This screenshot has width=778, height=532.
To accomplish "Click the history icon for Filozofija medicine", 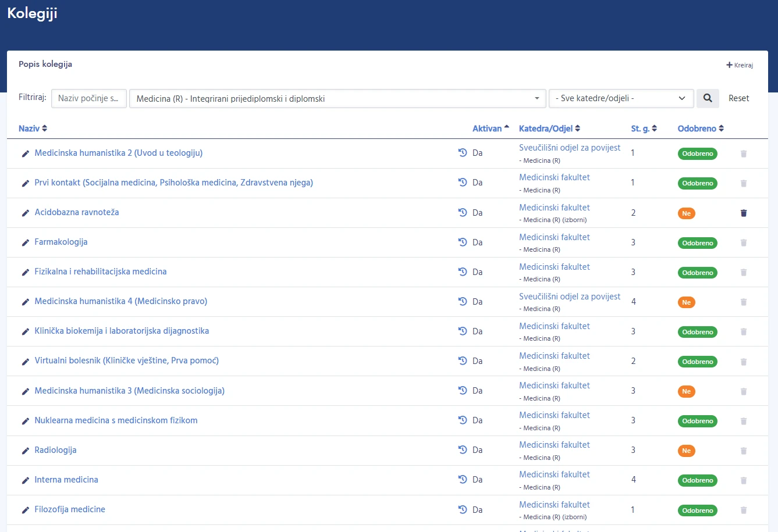I will (x=463, y=510).
